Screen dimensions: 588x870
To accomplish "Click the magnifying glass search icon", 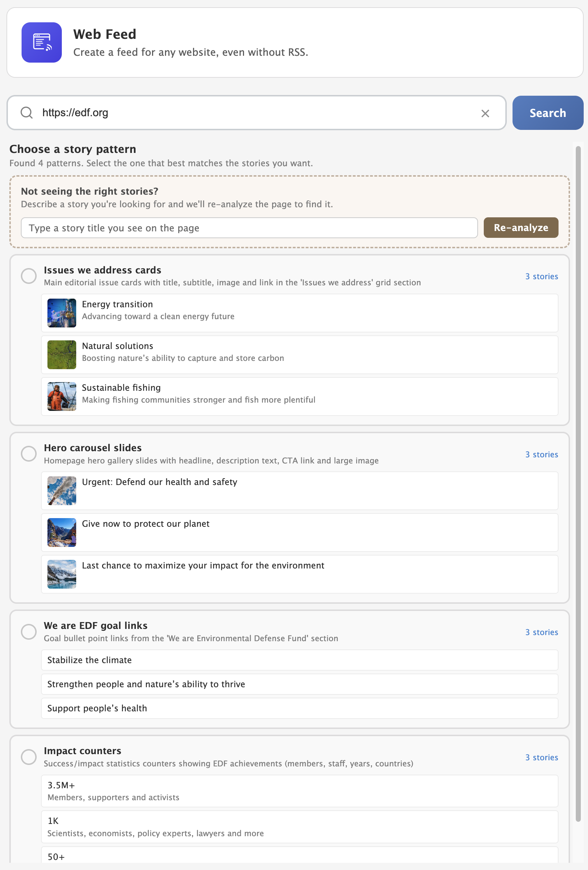I will pyautogui.click(x=27, y=113).
